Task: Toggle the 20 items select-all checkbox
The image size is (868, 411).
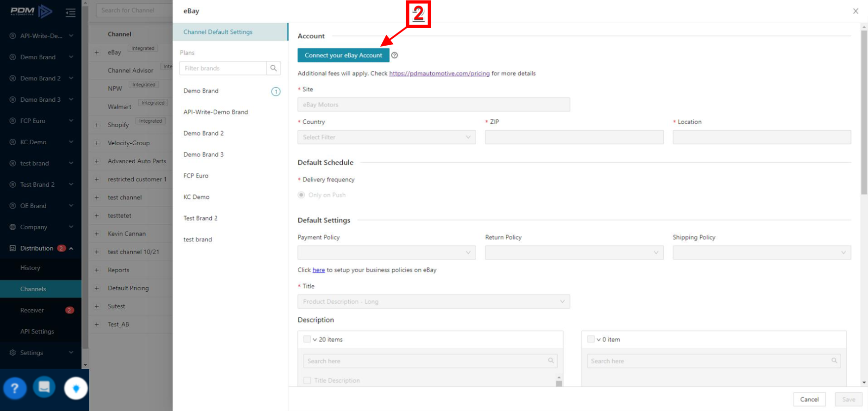Action: pos(307,339)
